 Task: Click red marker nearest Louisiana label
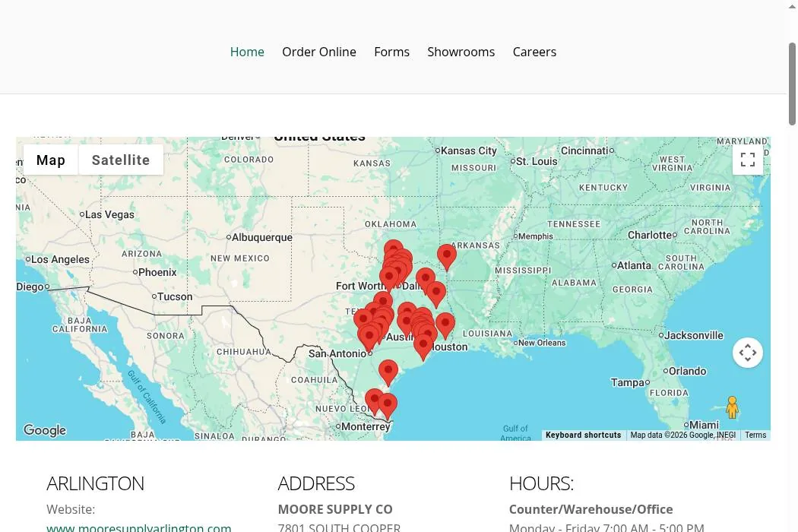point(445,326)
